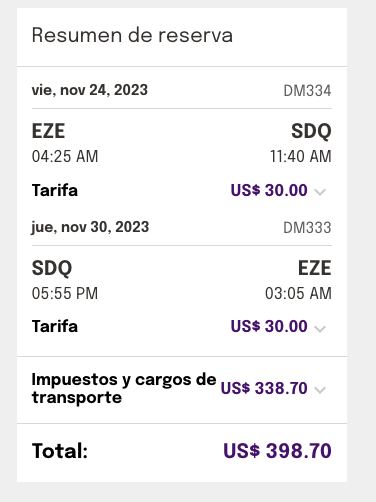The image size is (376, 502).
Task: Click the Tarifa label for flight DM333
Action: 55,326
